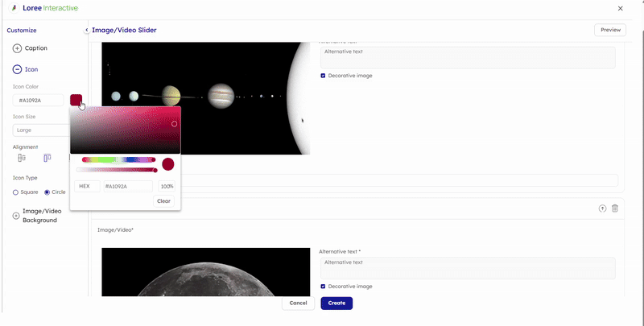
Task: Uncheck Decorative image for the planets slide
Action: pyautogui.click(x=323, y=76)
